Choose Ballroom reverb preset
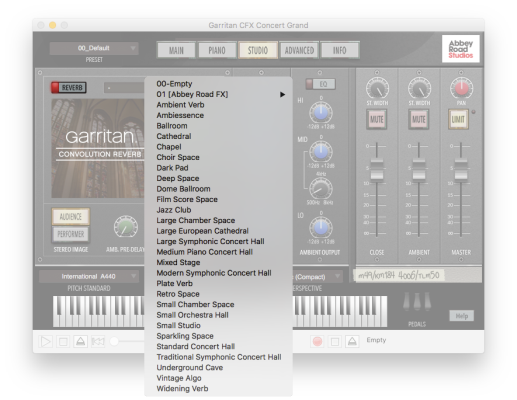The image size is (517, 400). pyautogui.click(x=218, y=126)
